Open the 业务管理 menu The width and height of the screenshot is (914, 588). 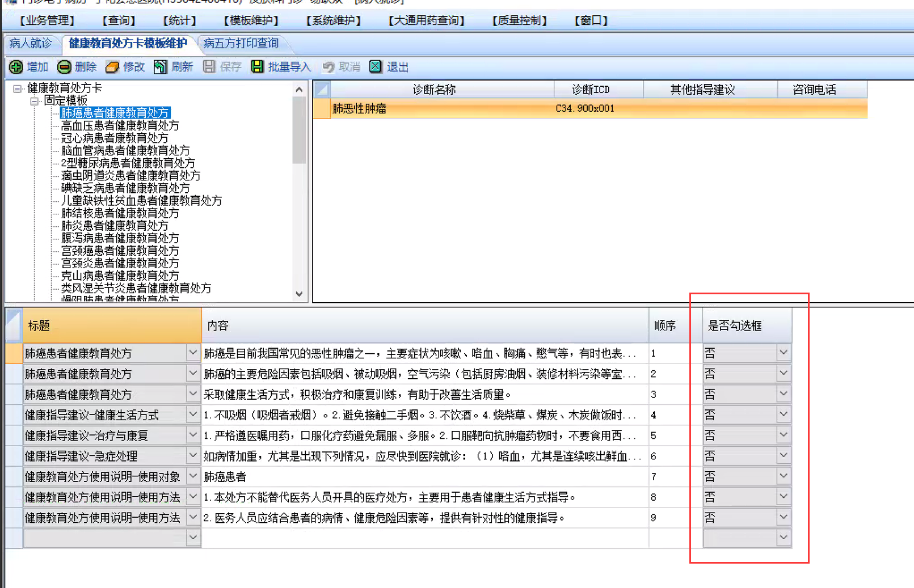(x=47, y=21)
